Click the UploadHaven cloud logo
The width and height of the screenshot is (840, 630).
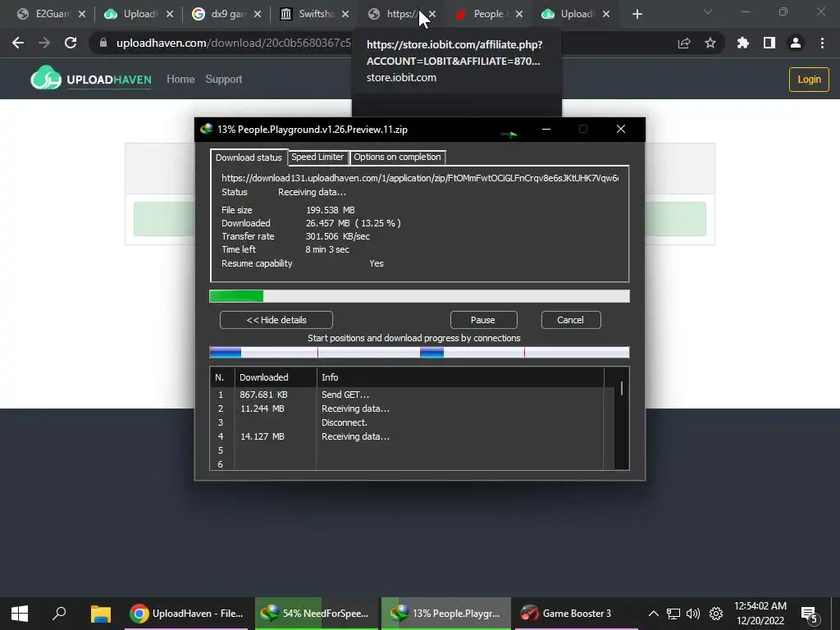tap(46, 79)
